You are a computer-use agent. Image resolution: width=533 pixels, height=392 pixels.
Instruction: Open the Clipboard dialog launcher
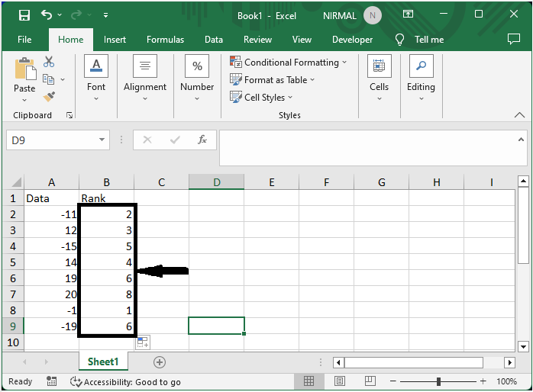point(69,115)
